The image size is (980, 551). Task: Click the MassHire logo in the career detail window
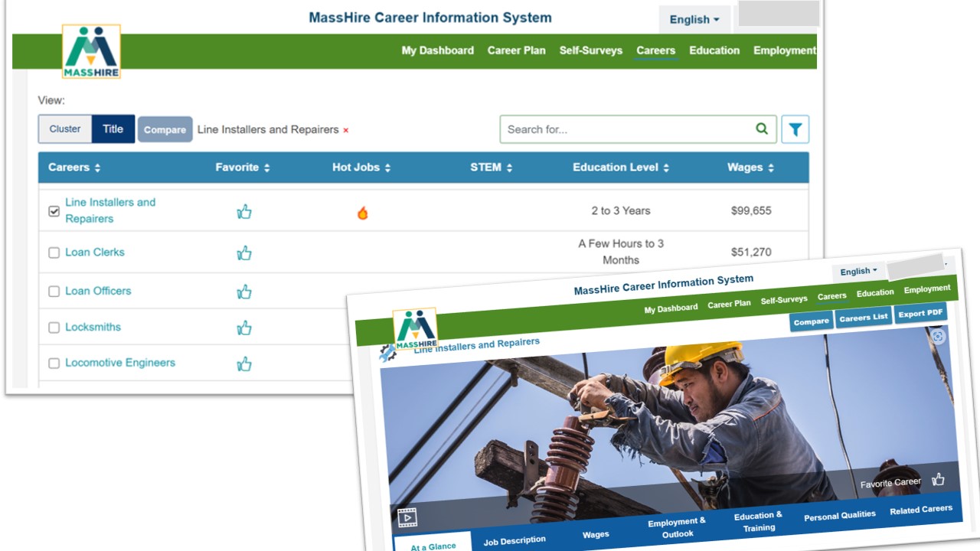point(415,330)
